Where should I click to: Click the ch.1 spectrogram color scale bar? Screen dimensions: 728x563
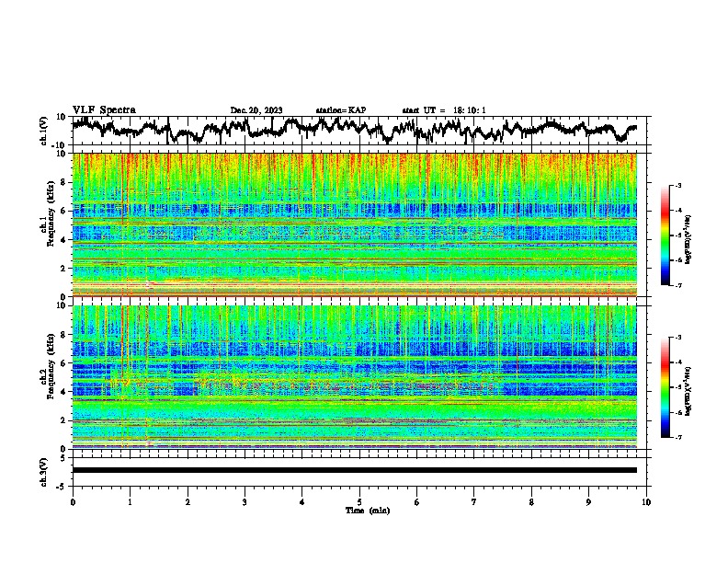tap(665, 236)
